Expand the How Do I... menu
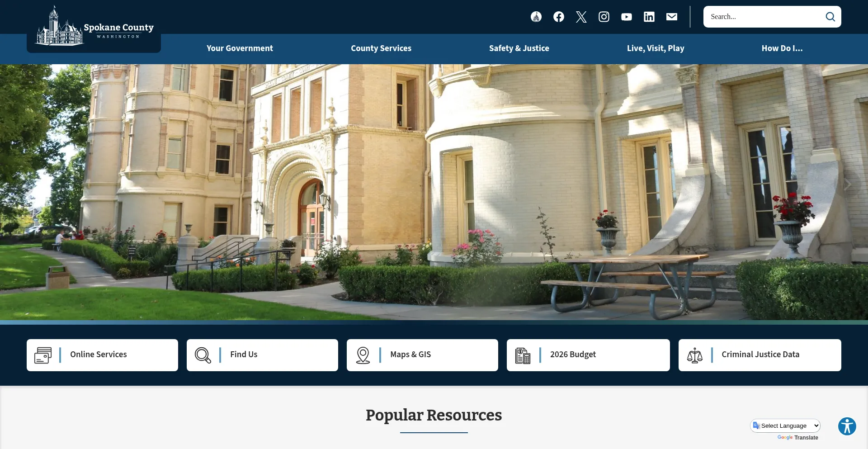 point(782,48)
